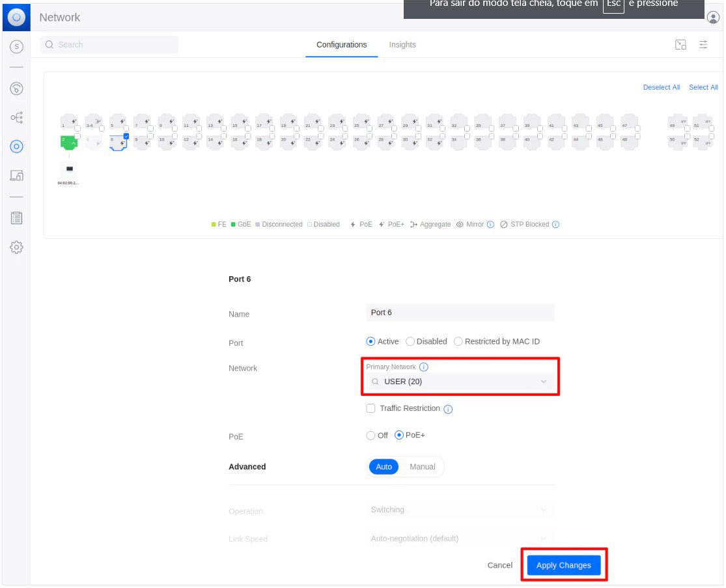Image resolution: width=726 pixels, height=588 pixels.
Task: Switch the Advanced setting to Manual
Action: (422, 467)
